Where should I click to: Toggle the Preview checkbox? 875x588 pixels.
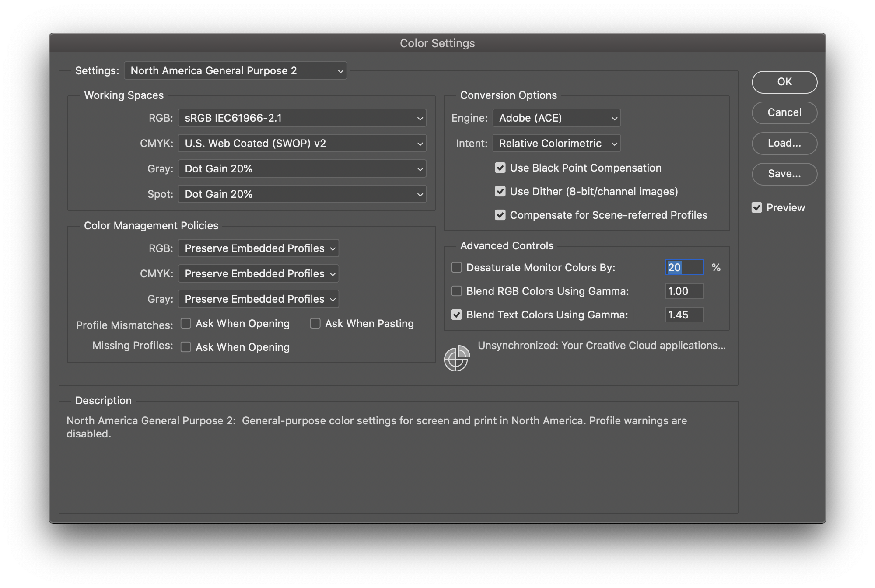pyautogui.click(x=758, y=207)
